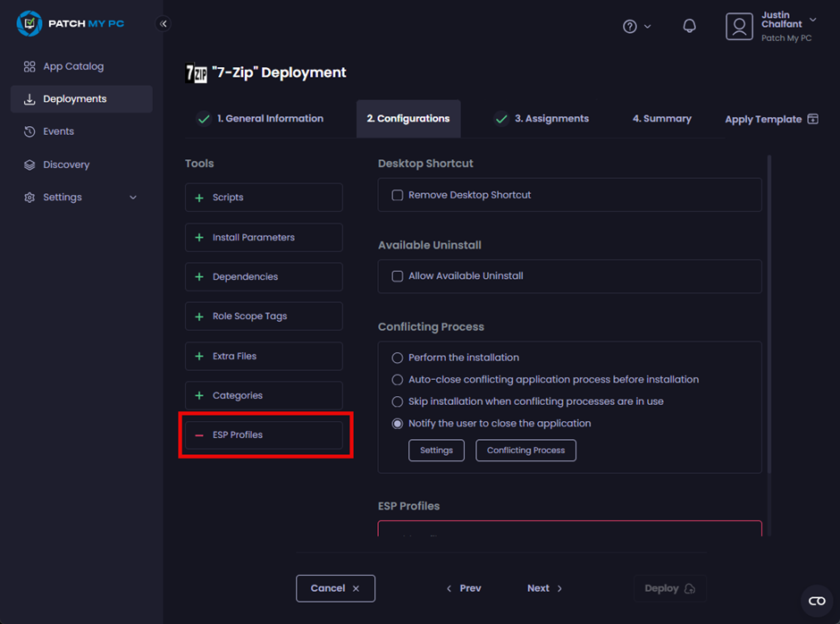This screenshot has height=624, width=840.
Task: Open the App Catalog section
Action: [x=71, y=66]
